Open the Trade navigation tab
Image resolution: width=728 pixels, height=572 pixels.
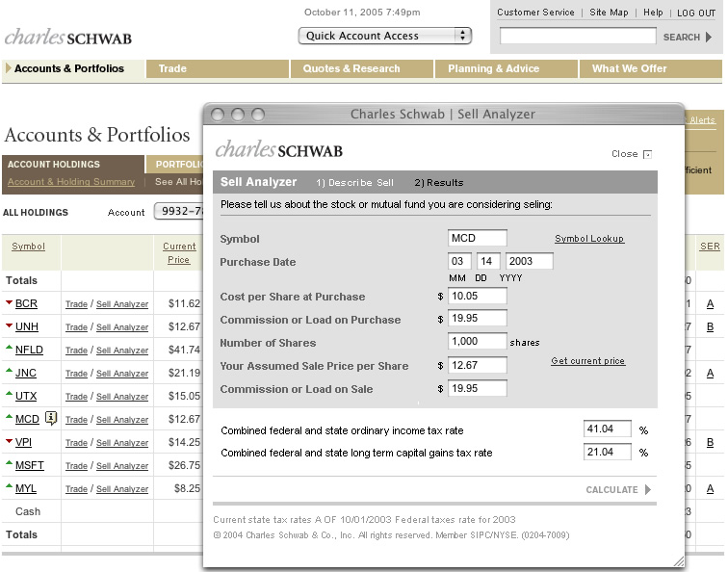point(218,68)
